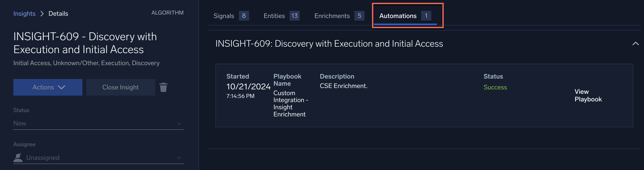Click the INSIGHT-609 title in left panel
Image resolution: width=644 pixels, height=170 pixels.
click(x=85, y=43)
